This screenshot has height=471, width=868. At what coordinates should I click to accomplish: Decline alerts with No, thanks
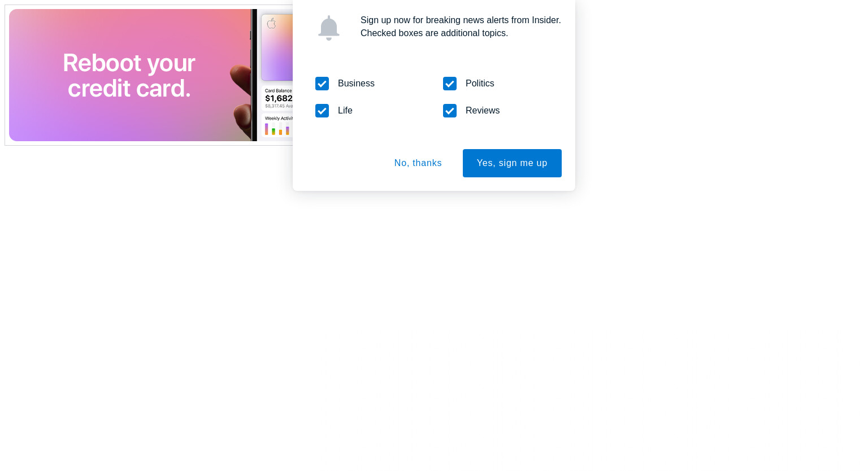point(418,163)
